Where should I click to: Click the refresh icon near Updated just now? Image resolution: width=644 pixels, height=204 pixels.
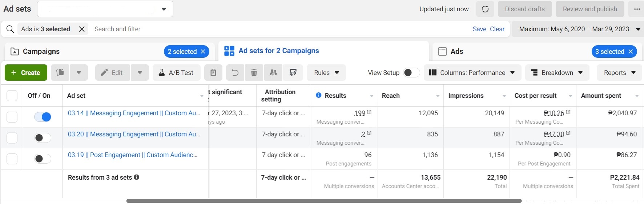[x=485, y=9]
